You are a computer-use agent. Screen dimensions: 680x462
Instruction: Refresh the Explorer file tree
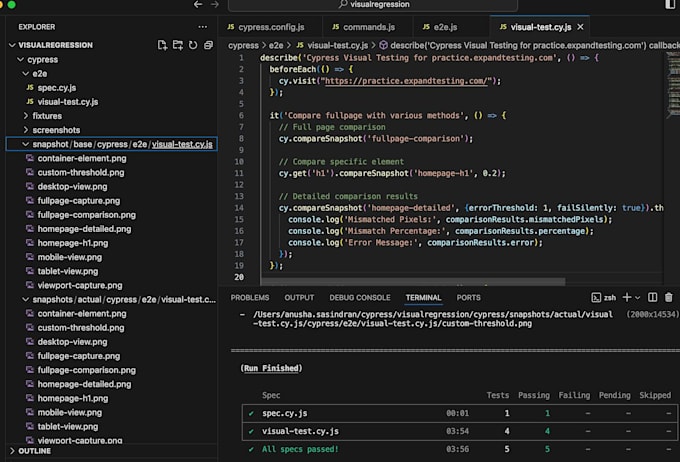[x=193, y=45]
